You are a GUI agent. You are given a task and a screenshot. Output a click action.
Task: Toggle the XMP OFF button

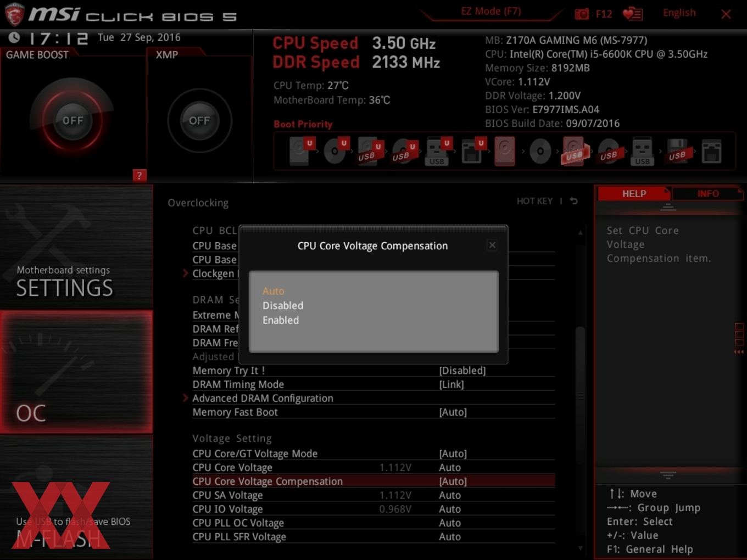point(199,120)
